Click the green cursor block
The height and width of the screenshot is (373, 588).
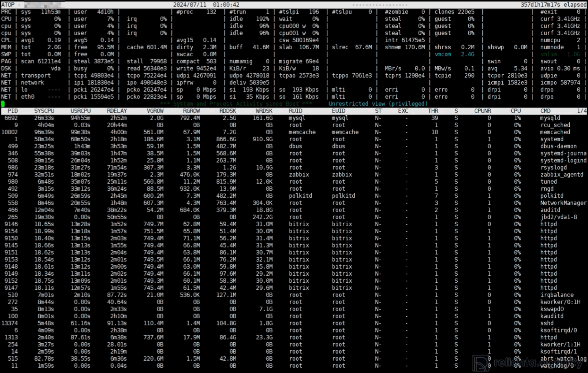[3, 104]
